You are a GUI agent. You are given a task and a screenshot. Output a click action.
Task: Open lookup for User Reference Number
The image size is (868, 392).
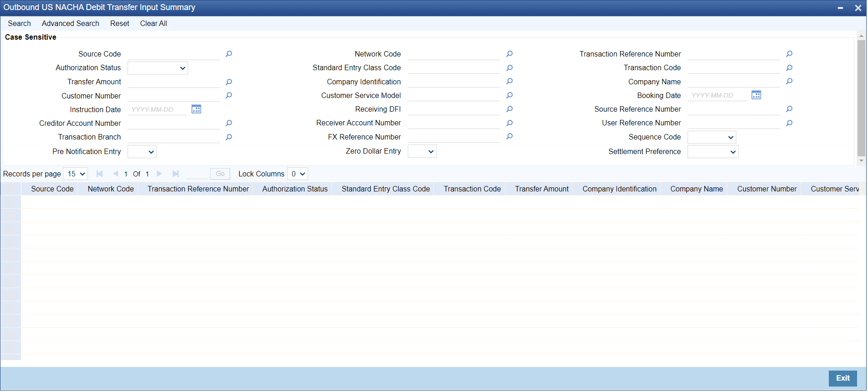pyautogui.click(x=789, y=123)
